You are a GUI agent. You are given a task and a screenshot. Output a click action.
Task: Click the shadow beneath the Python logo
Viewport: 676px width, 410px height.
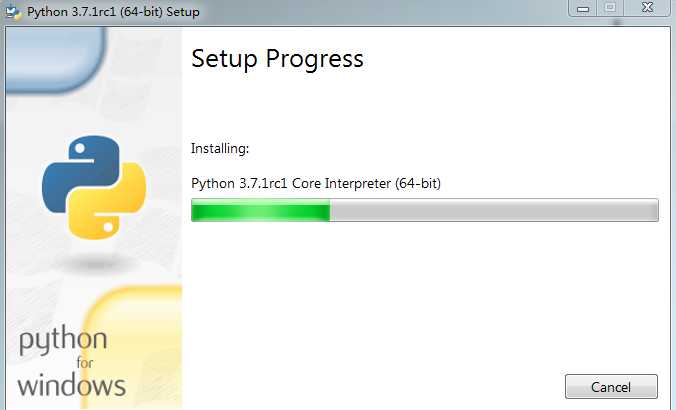(94, 262)
